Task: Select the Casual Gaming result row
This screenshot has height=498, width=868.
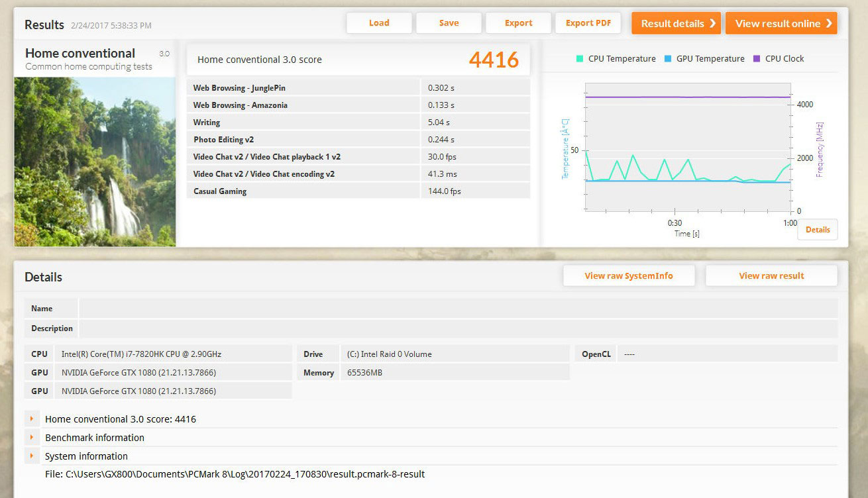Action: tap(358, 191)
